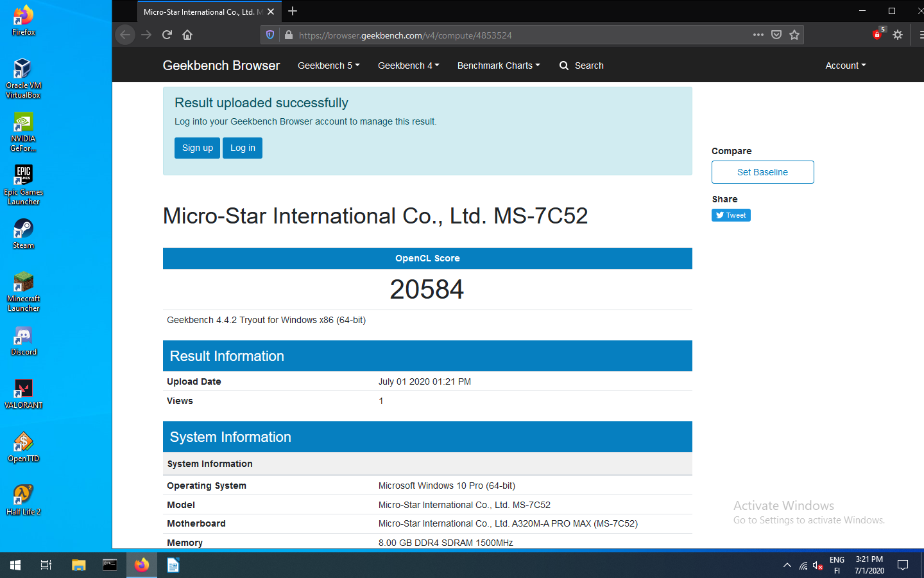
Task: Open Discord from the desktop
Action: point(23,340)
